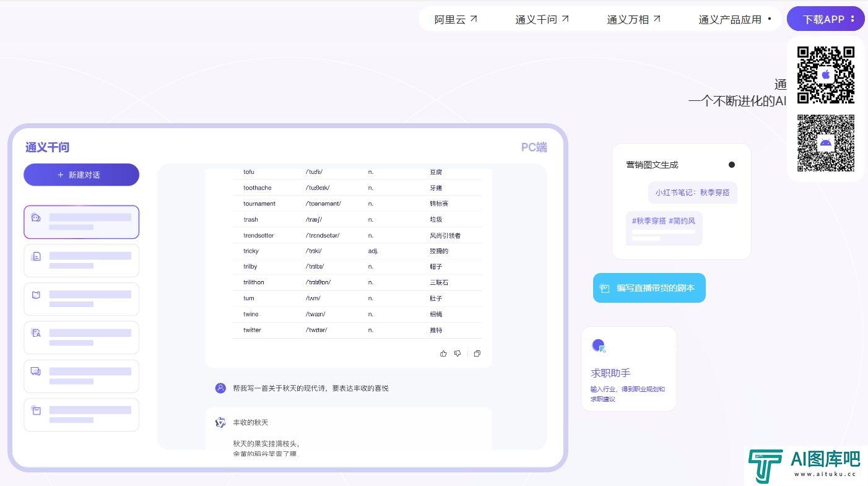Click the thumbs-down icon under the vocabulary table
868x486 pixels.
[458, 354]
